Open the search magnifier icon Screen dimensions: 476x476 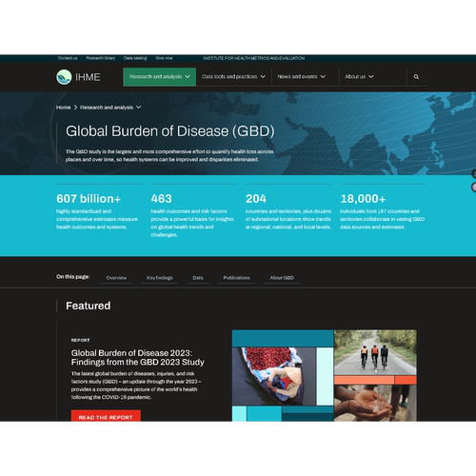416,77
